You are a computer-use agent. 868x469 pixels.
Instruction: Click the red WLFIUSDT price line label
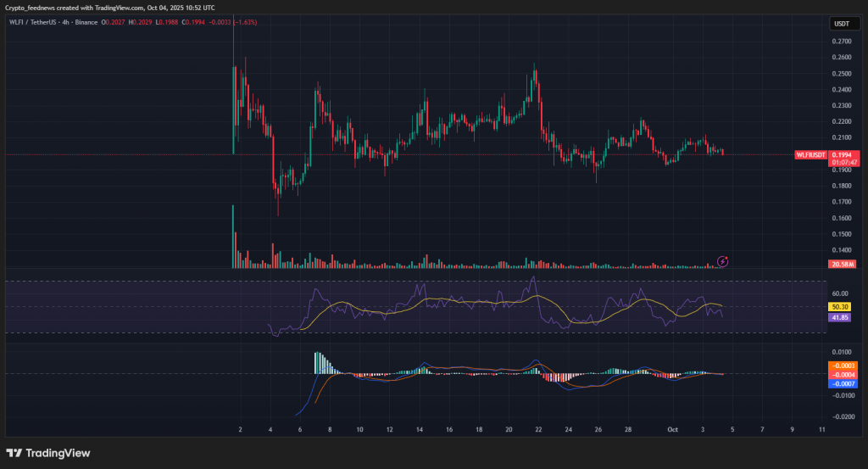[x=810, y=155]
